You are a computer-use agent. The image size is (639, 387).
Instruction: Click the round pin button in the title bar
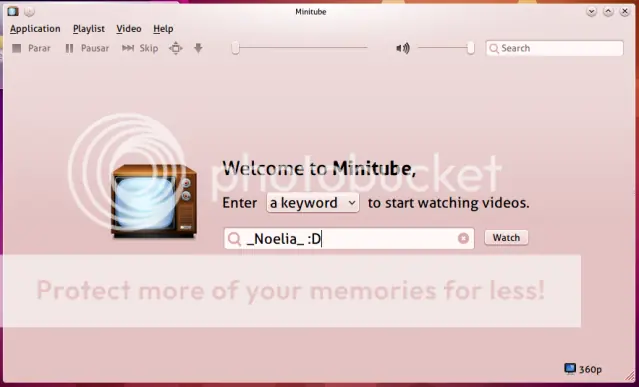pos(29,12)
